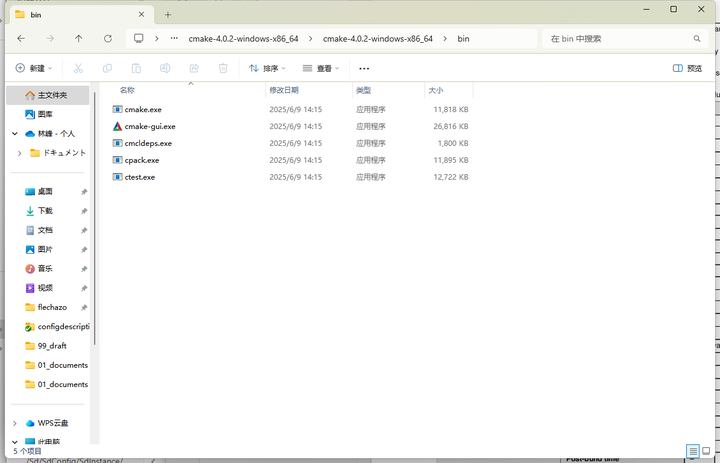720x463 pixels.
Task: Refresh the bin folder view
Action: [x=108, y=39]
